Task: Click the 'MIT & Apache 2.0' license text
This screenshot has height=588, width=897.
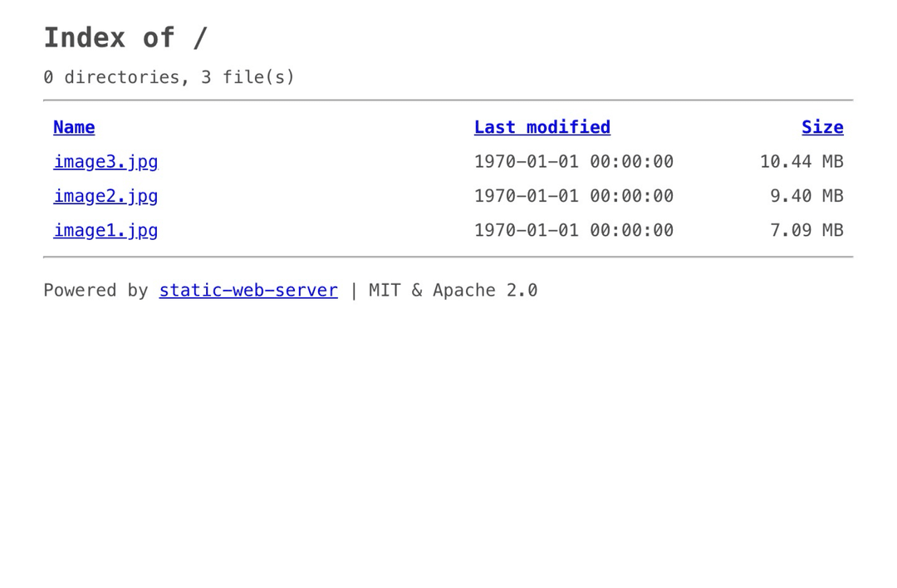Action: click(x=453, y=291)
